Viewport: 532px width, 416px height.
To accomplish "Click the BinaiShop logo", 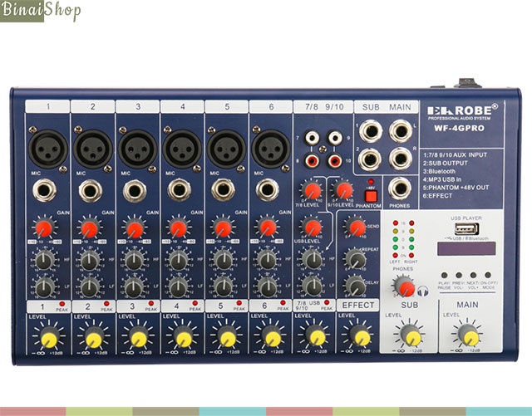I will [x=41, y=11].
